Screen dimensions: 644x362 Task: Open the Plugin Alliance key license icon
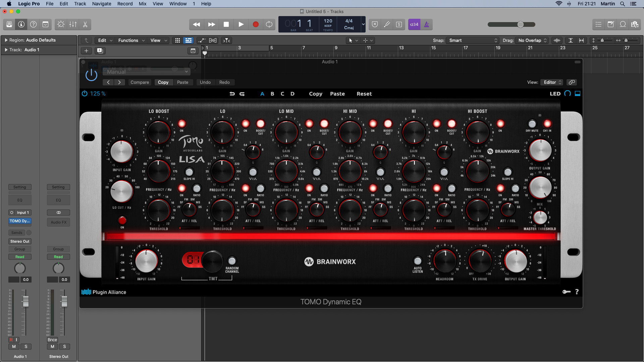567,292
